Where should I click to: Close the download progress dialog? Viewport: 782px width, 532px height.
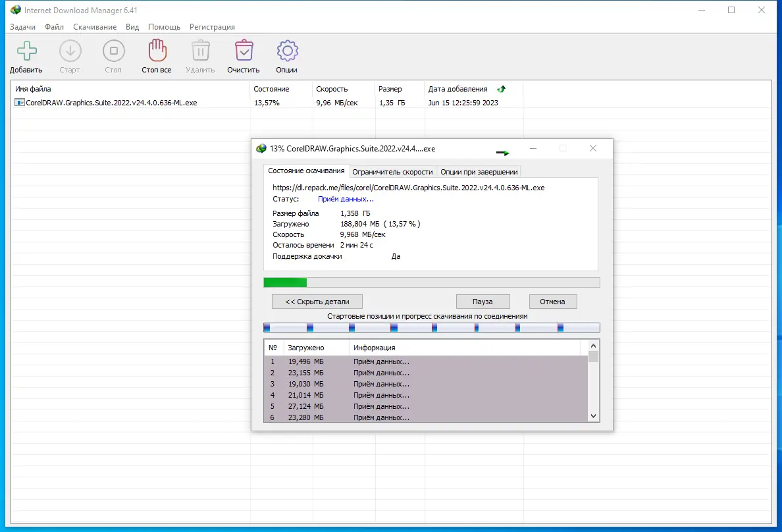pyautogui.click(x=593, y=148)
